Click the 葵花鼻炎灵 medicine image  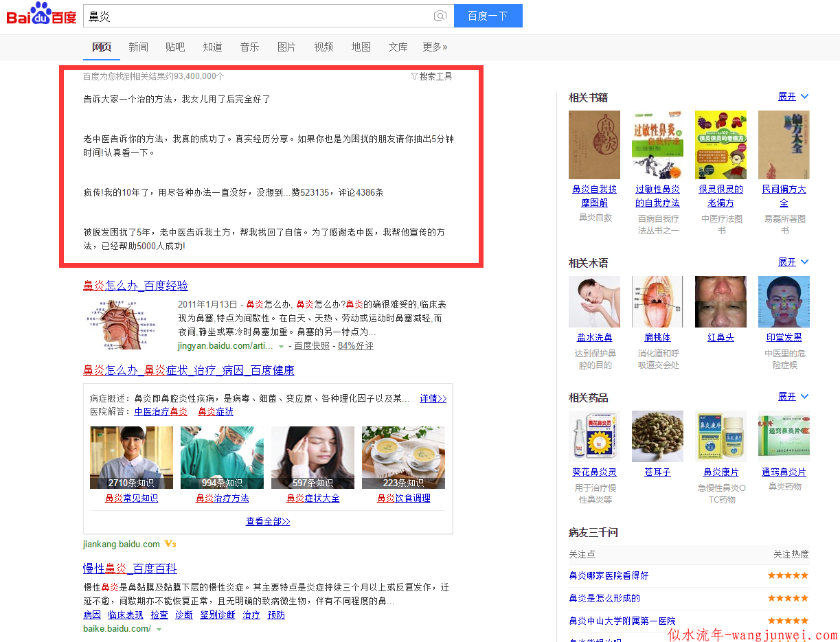click(594, 436)
